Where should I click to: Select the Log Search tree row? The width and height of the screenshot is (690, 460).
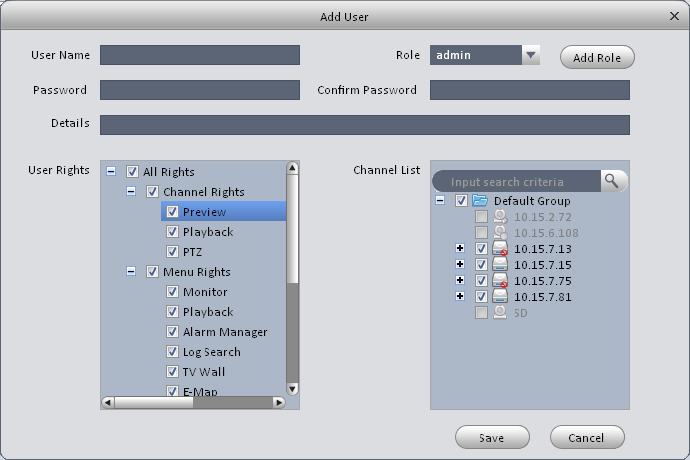[x=212, y=351]
